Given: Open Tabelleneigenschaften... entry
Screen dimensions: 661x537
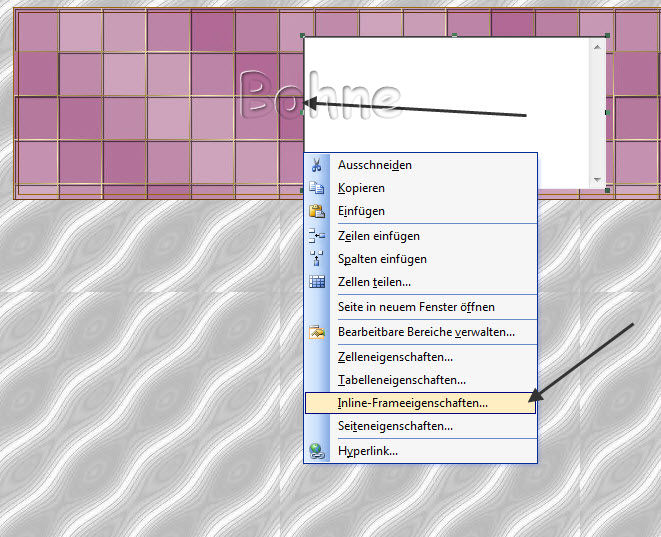Looking at the screenshot, I should coord(421,380).
